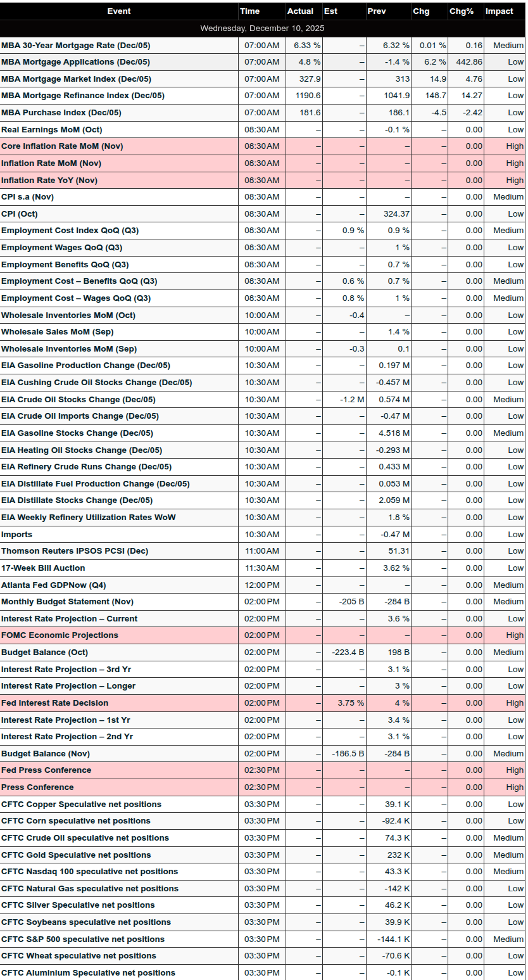Select Thomson Reuters IPSOS PCSI event
Image resolution: width=528 pixels, height=980 pixels.
[75, 551]
